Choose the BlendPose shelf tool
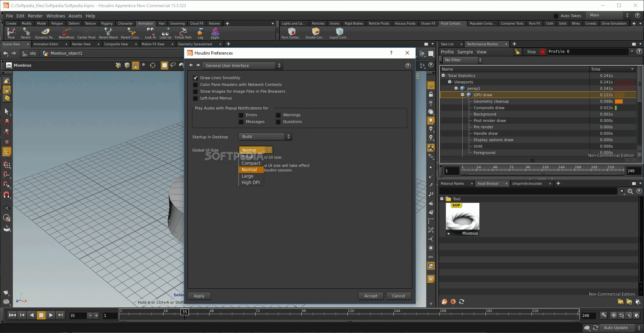Viewport: 644px width, 333px height. point(66,33)
